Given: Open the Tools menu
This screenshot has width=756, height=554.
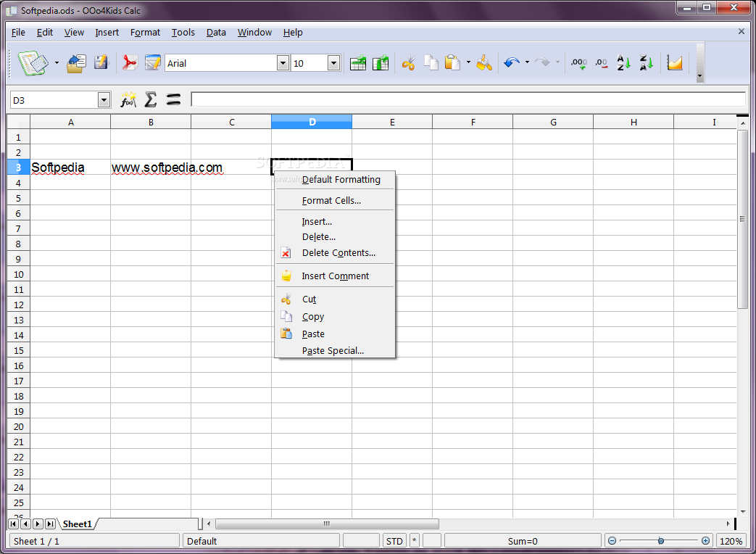Looking at the screenshot, I should tap(183, 33).
